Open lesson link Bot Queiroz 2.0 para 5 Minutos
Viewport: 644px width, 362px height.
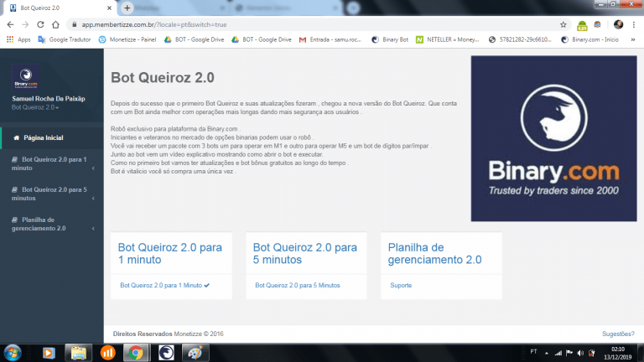pos(298,285)
